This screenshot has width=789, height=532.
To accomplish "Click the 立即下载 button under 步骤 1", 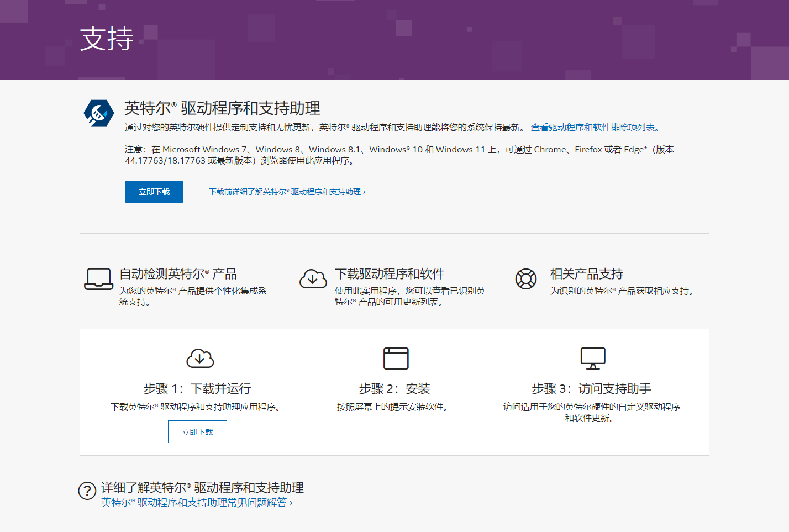I will pyautogui.click(x=197, y=431).
